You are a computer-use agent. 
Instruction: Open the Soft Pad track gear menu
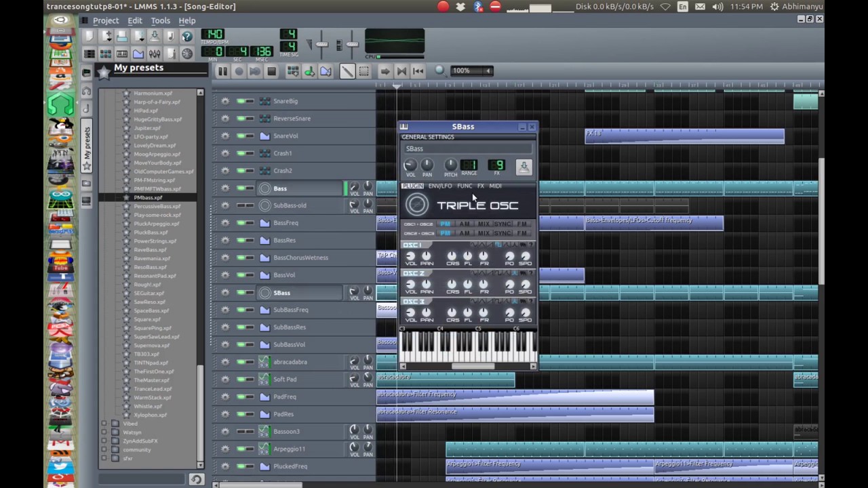[x=225, y=380]
